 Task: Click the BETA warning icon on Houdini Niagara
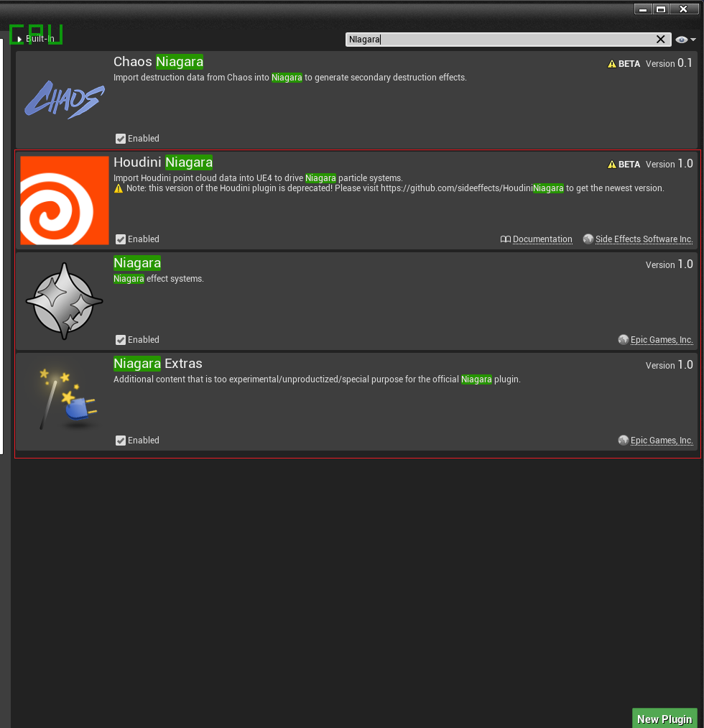point(611,165)
